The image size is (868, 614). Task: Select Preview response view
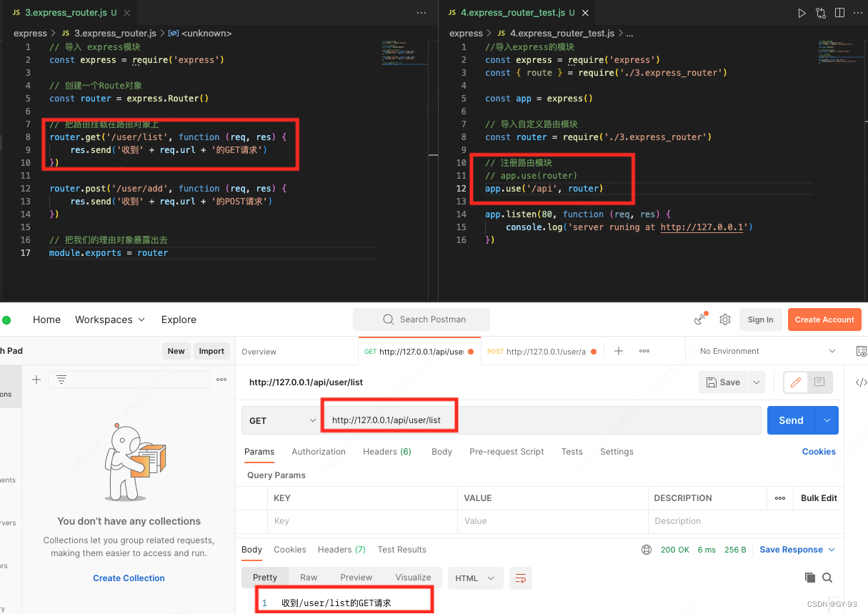pyautogui.click(x=356, y=578)
